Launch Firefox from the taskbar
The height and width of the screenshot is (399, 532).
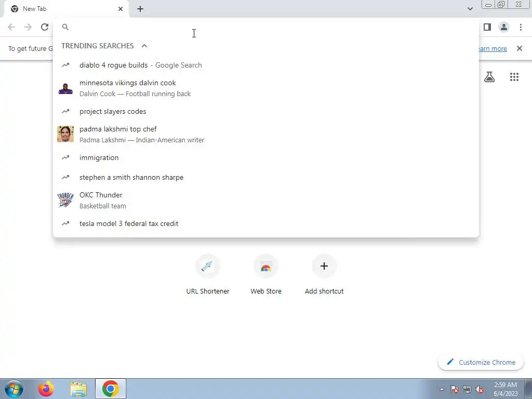(x=46, y=389)
